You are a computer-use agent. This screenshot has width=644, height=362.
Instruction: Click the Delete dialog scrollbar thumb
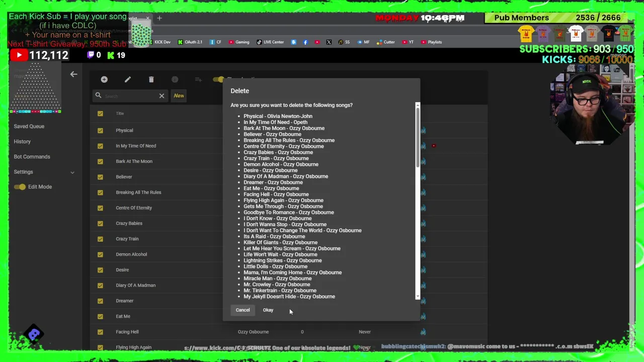[418, 137]
